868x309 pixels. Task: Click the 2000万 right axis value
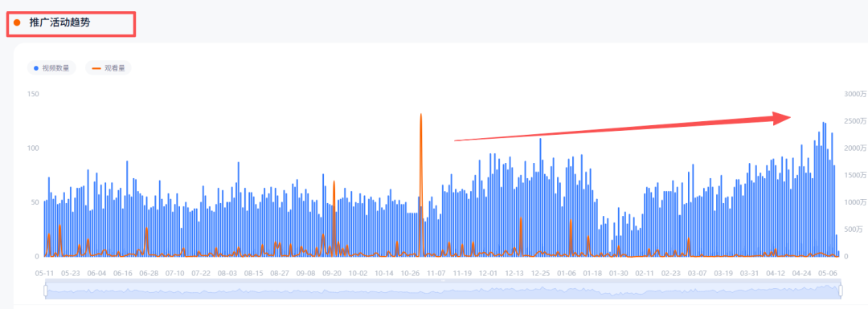click(855, 148)
